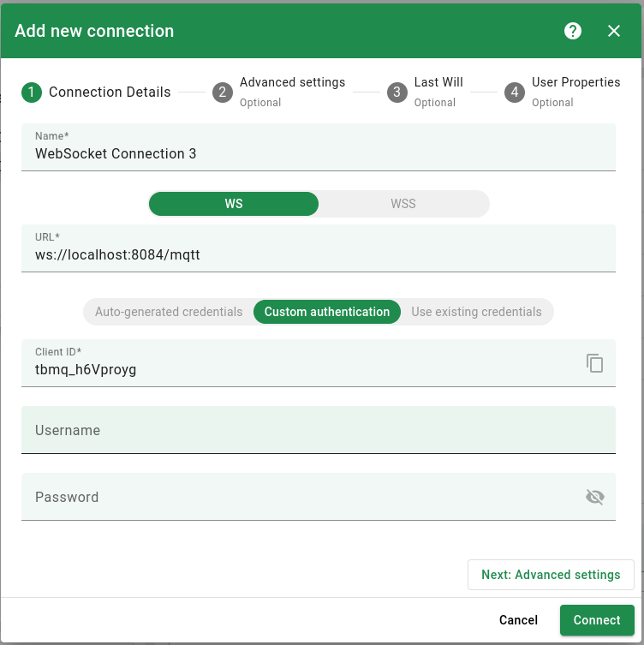This screenshot has height=645, width=644.
Task: Click the Cancel button
Action: point(518,620)
